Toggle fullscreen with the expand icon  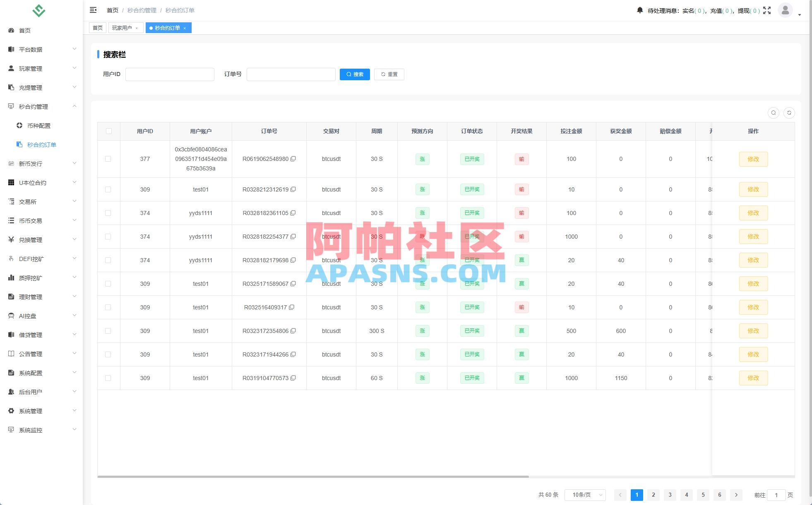click(x=768, y=10)
